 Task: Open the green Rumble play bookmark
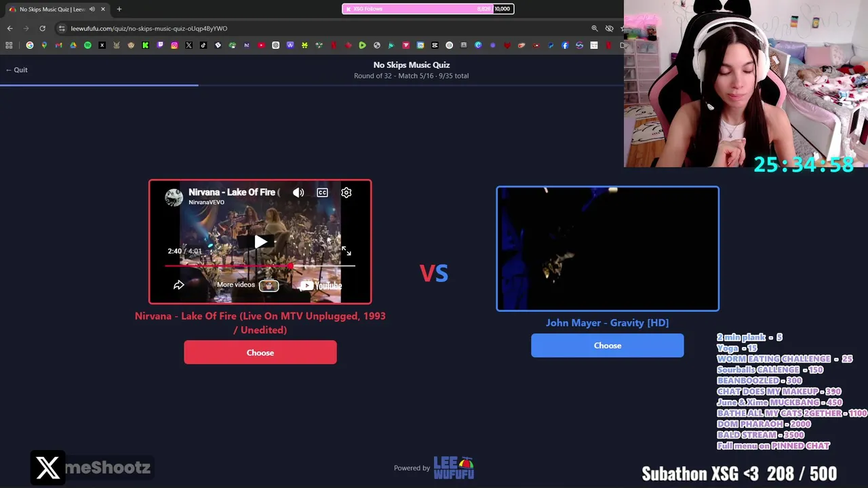click(362, 45)
